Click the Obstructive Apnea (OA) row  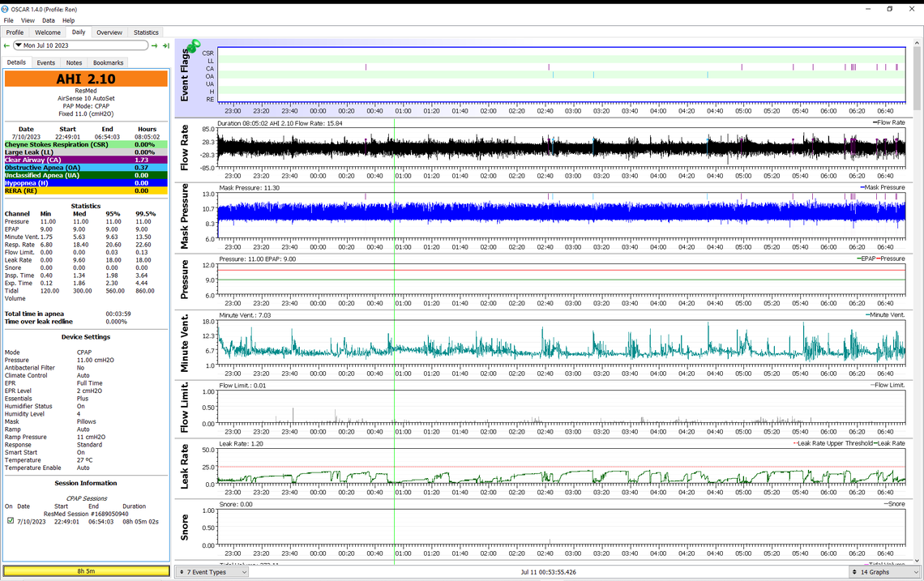[86, 168]
